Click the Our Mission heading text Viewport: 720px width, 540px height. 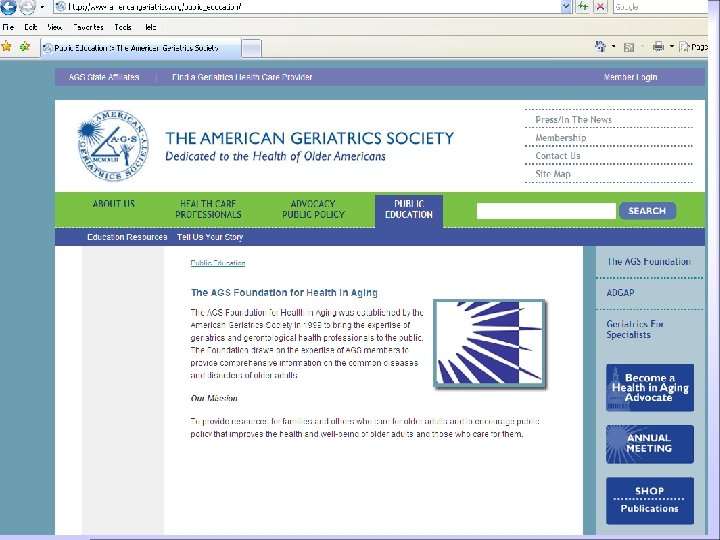[214, 398]
